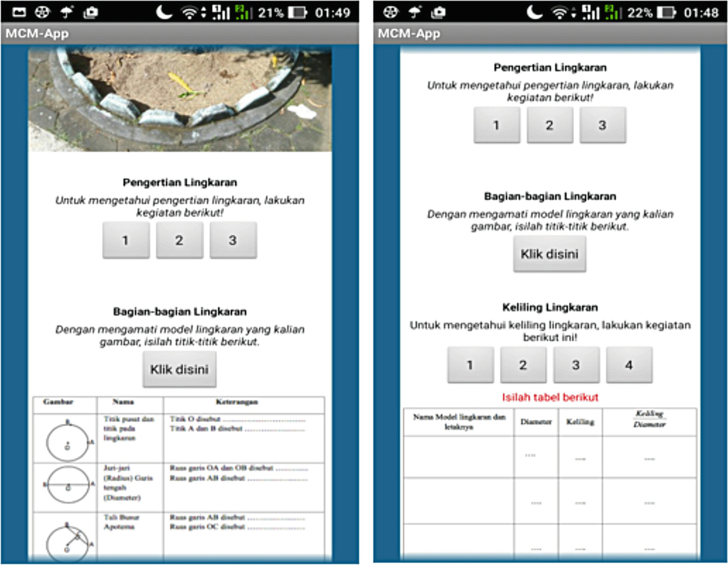The image size is (728, 565).
Task: Tap Bagian-bagian Lingkaran heading on right phone
Action: click(550, 196)
